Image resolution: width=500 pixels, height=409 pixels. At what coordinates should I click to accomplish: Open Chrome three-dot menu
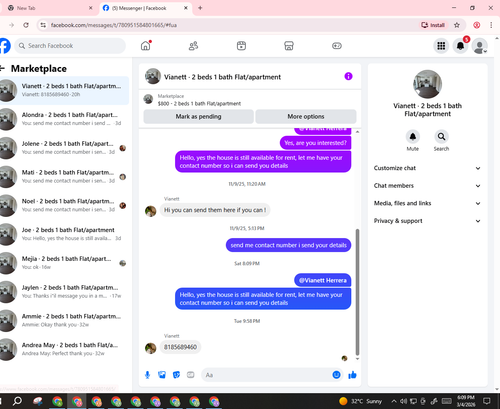tap(491, 25)
